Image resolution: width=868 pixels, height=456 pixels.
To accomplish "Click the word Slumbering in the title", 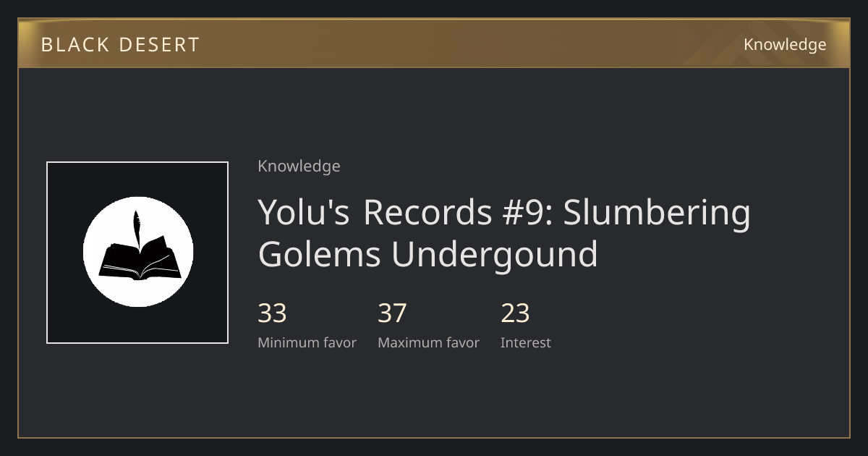I will (x=657, y=213).
